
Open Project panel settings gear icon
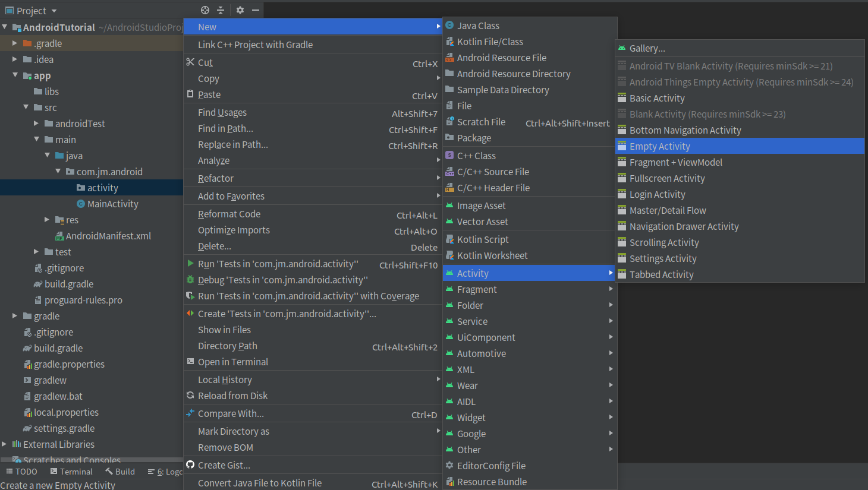pos(240,10)
